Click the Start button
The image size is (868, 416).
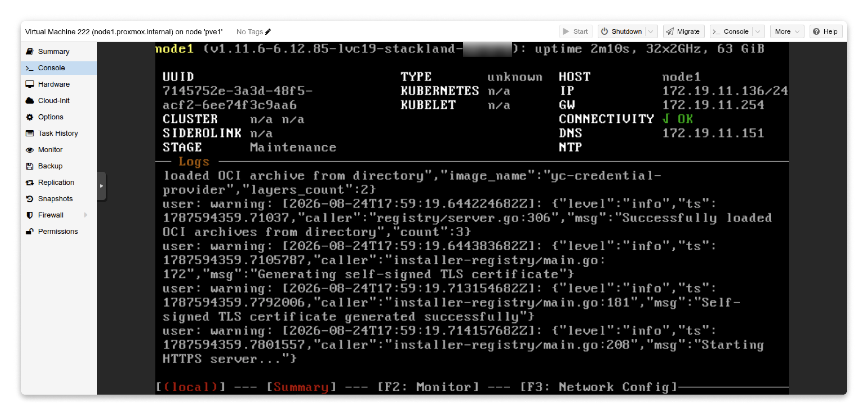(x=576, y=31)
